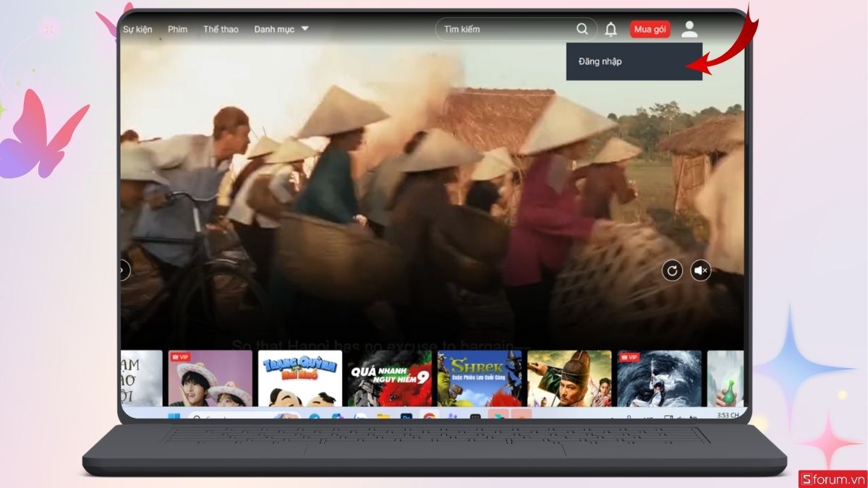The image size is (868, 488).
Task: Click the user account profile icon
Action: 689,30
